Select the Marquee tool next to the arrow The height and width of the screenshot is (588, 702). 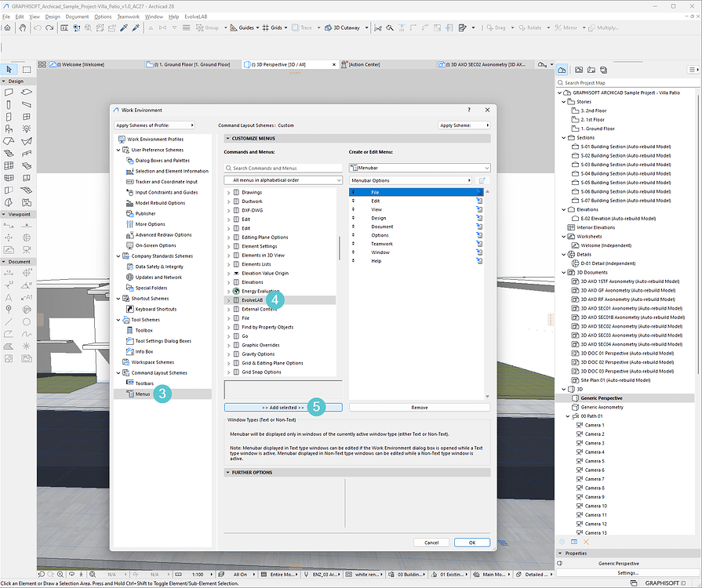tap(26, 69)
